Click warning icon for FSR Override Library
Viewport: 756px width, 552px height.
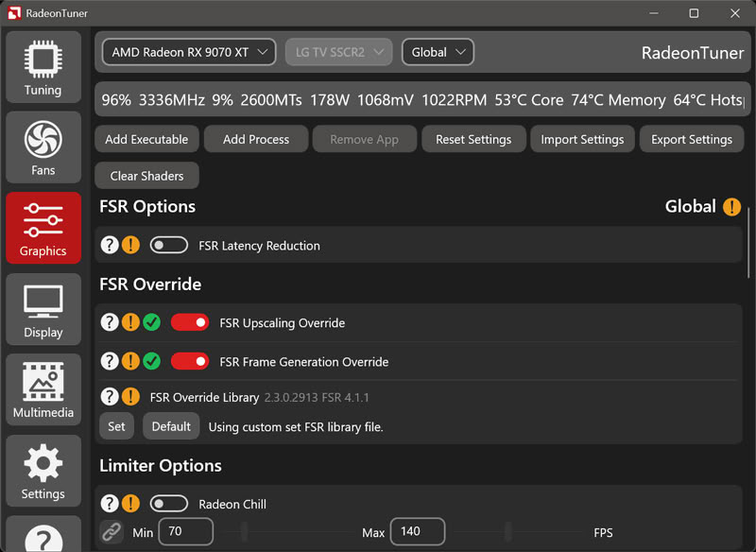130,397
